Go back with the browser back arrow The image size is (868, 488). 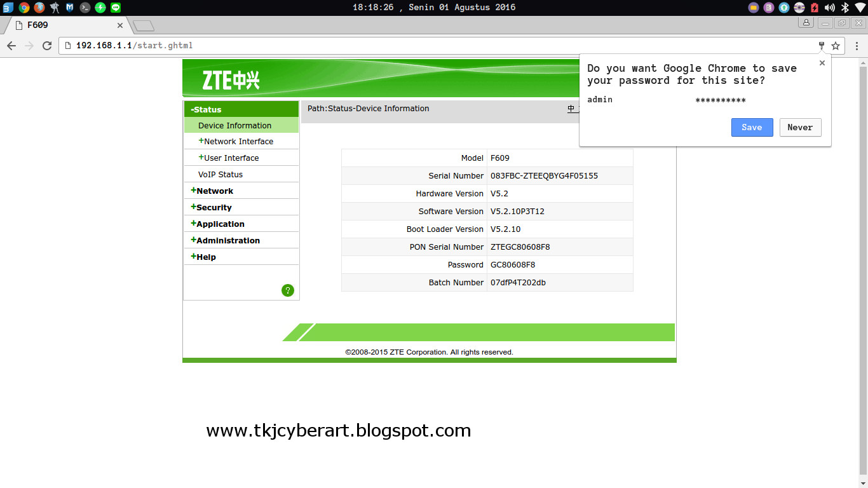point(11,46)
